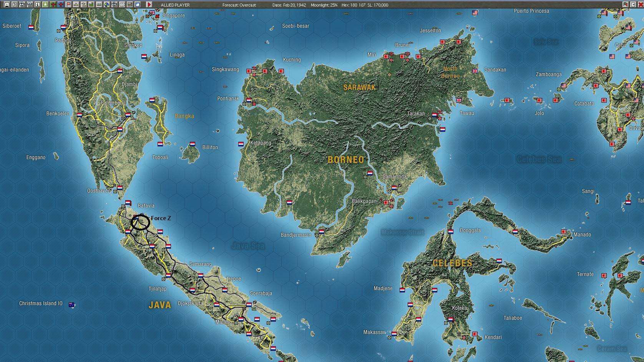Select the British flag marker at Sandakan

pos(475,71)
